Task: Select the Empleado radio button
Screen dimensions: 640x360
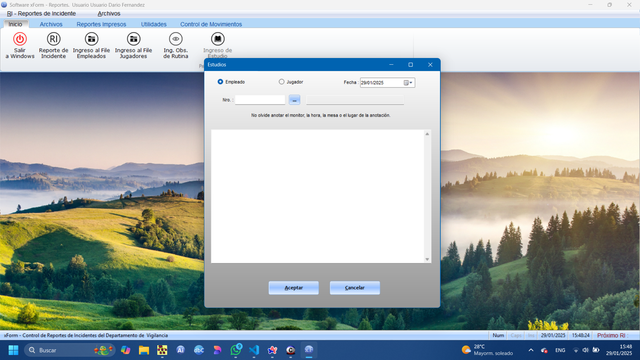Action: click(220, 82)
